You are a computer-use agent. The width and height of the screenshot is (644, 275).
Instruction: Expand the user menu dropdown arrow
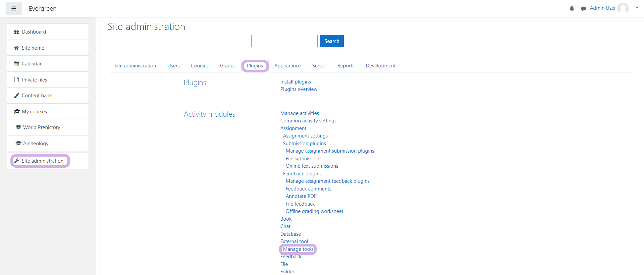tap(637, 7)
